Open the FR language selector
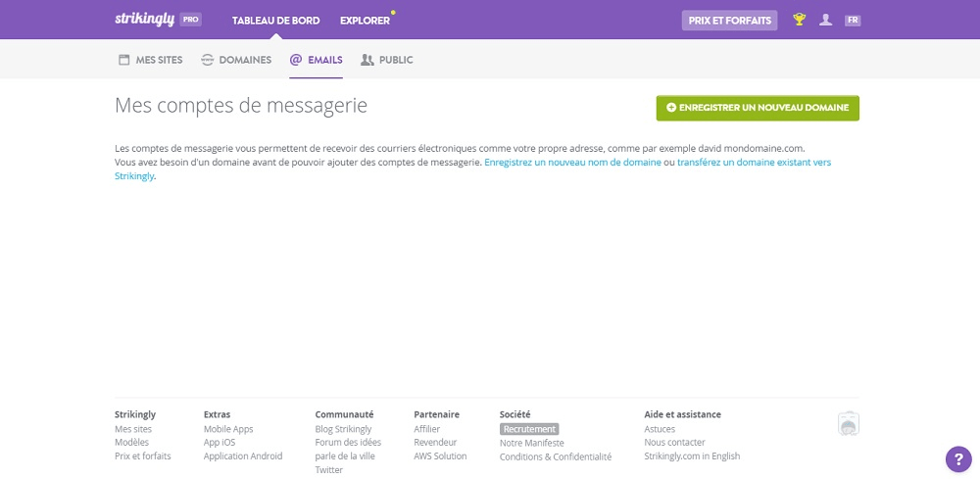The height and width of the screenshot is (479, 980). pyautogui.click(x=853, y=20)
